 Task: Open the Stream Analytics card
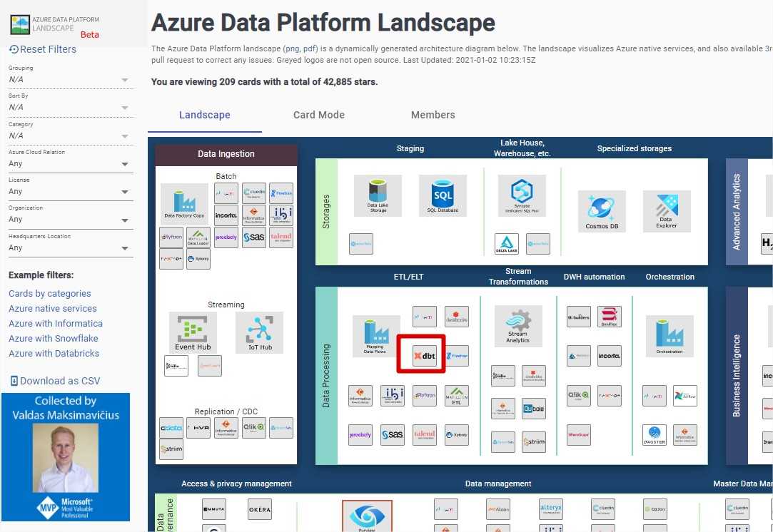518,326
